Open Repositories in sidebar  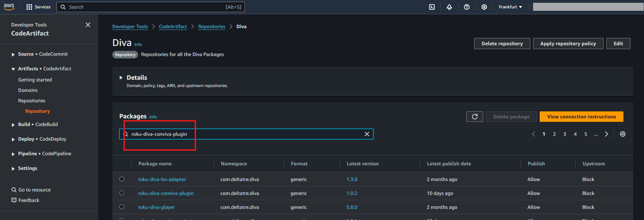(x=32, y=101)
